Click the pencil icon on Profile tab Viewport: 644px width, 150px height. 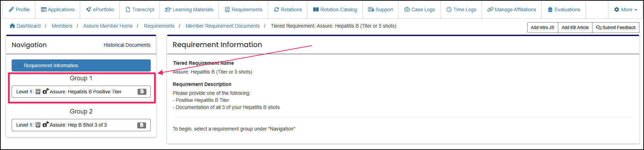click(x=11, y=10)
